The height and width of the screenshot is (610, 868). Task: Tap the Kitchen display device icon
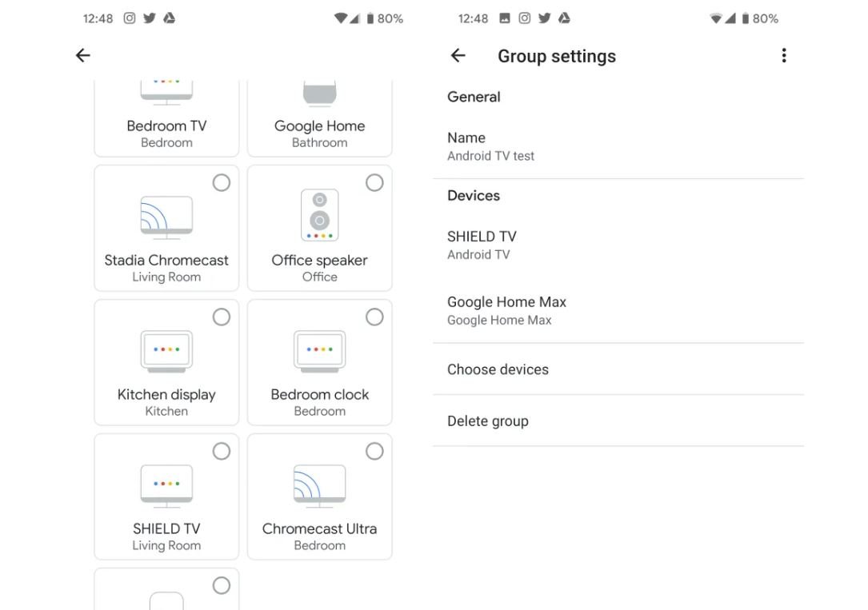tap(166, 351)
